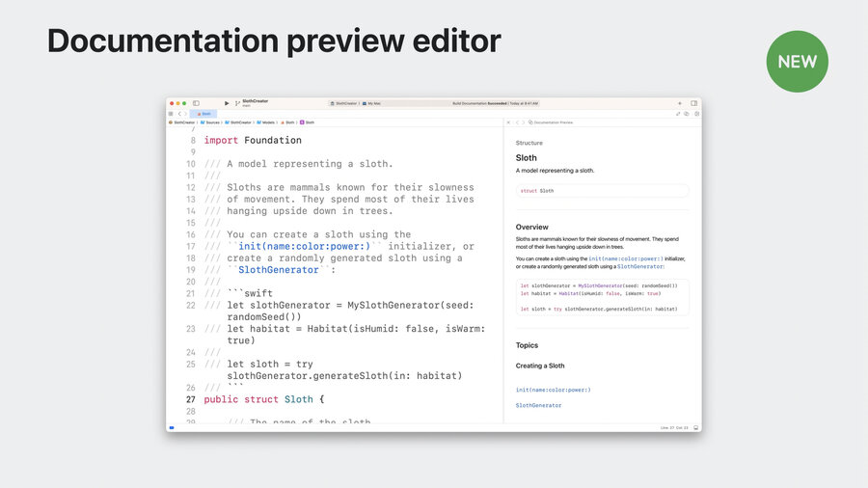Click the editor options icon left of add-editor button
Image resolution: width=868 pixels, height=488 pixels.
coord(687,114)
